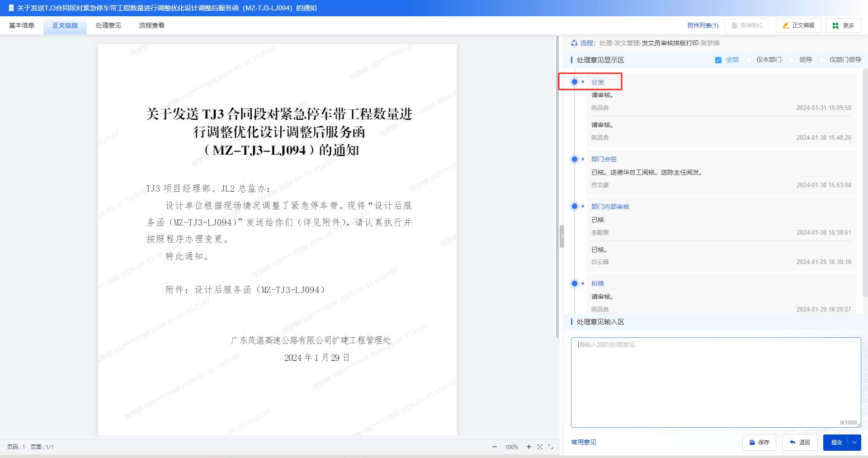868x458 pixels.
Task: Click the document attachment line 附件：设计后服务函
Action: click(245, 290)
